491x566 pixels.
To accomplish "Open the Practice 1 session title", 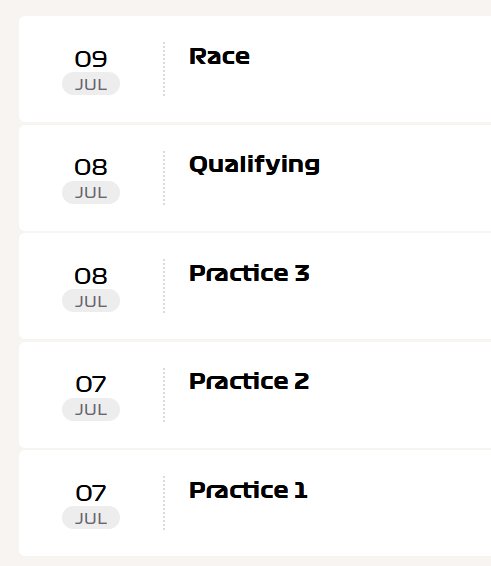I will click(x=248, y=490).
